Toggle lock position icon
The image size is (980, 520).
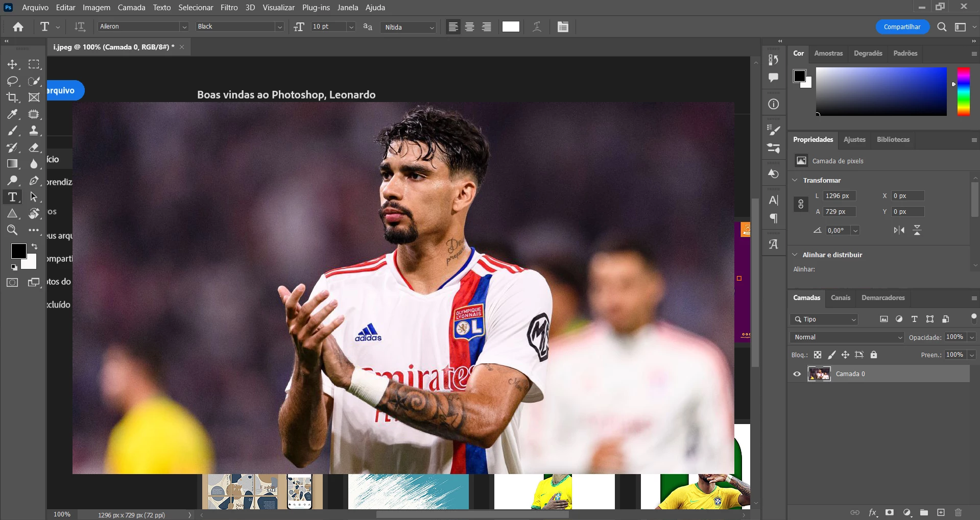[x=845, y=355]
